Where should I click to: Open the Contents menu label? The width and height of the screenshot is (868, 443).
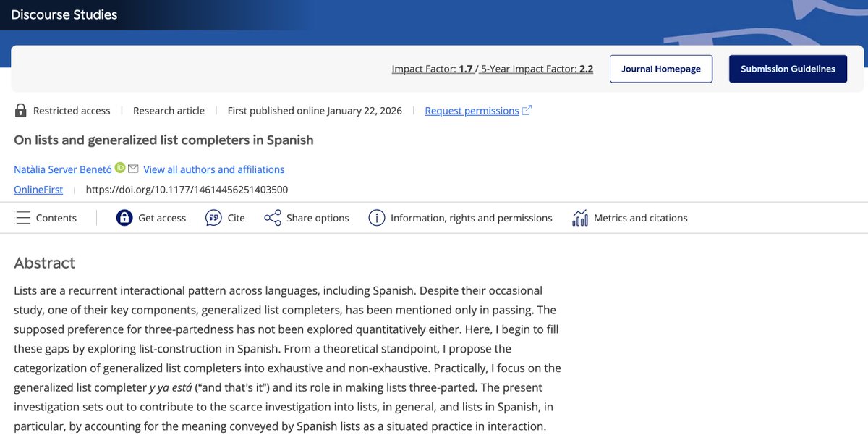pos(56,218)
